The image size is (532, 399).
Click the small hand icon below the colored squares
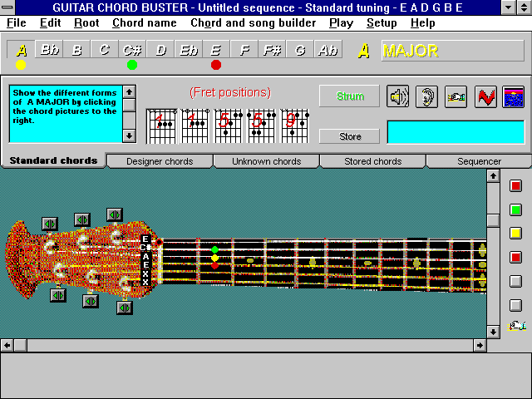[515, 325]
